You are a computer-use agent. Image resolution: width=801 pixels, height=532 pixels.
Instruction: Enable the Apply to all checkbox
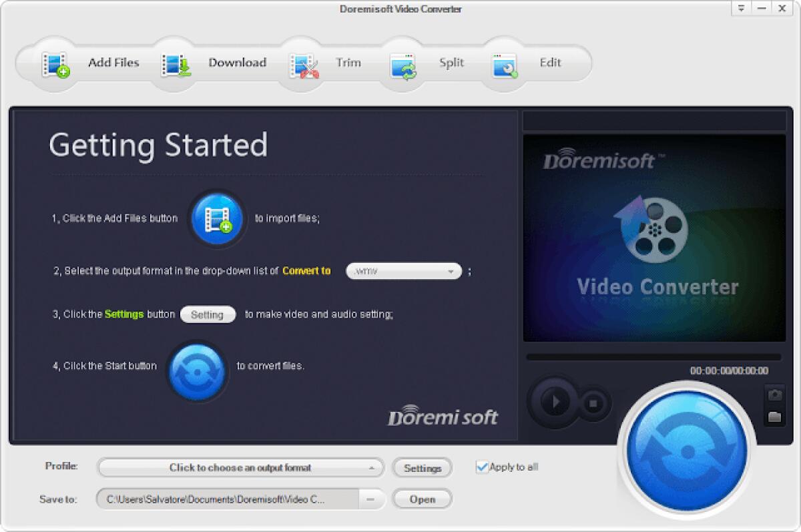pos(482,467)
